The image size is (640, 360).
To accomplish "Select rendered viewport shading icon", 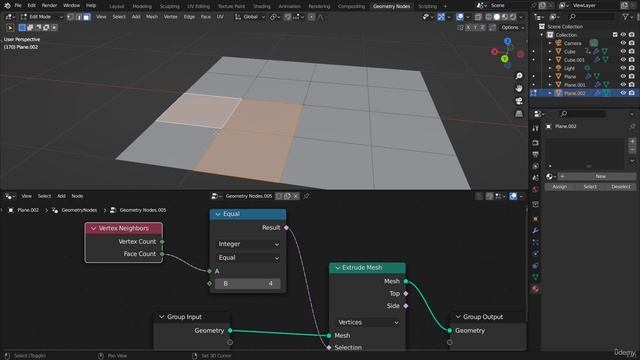I will coord(513,17).
